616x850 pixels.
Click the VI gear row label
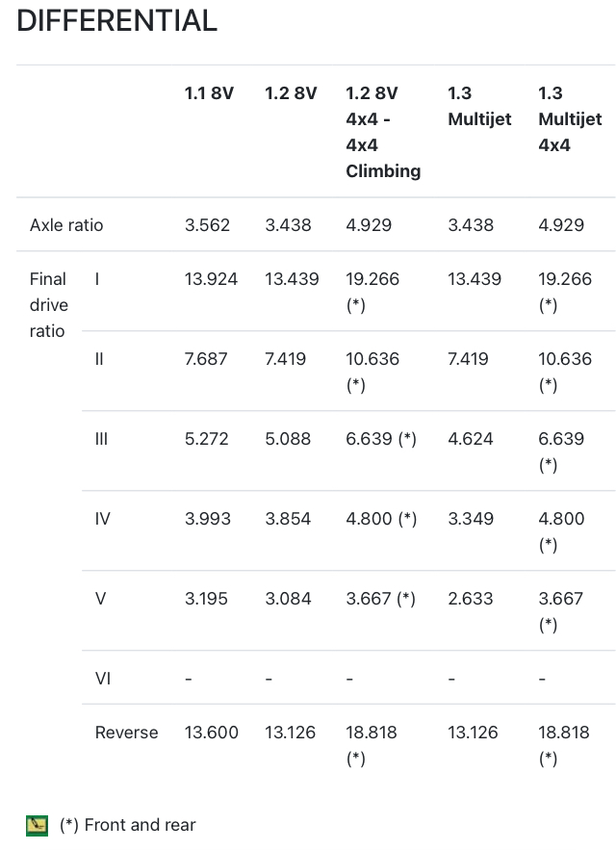coord(102,679)
